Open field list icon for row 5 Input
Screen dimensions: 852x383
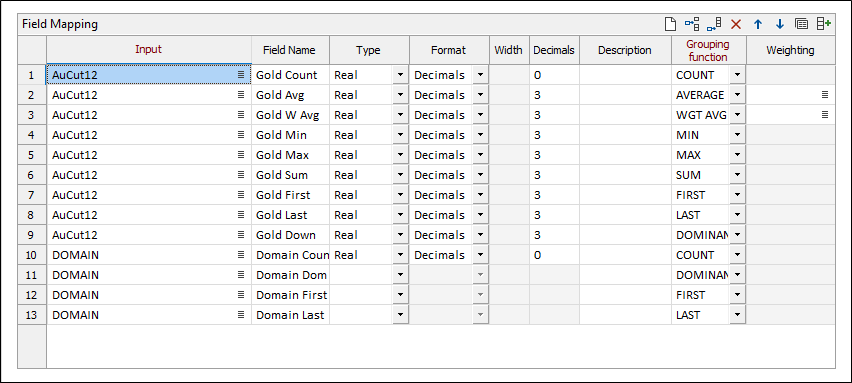click(241, 155)
